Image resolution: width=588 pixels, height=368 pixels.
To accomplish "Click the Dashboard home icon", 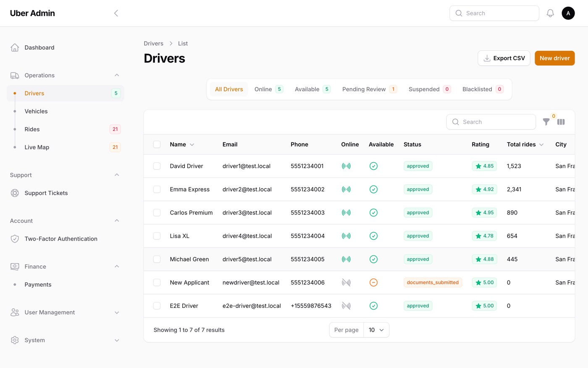I will (x=15, y=48).
